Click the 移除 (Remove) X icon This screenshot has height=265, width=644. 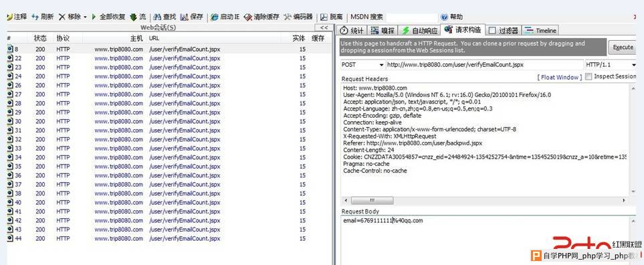62,17
